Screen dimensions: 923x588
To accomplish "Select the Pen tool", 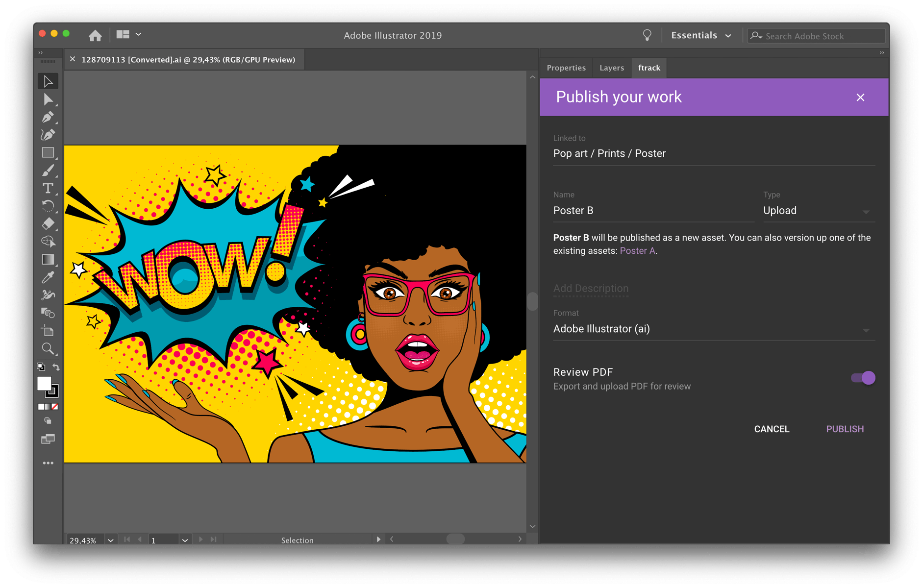I will [48, 117].
